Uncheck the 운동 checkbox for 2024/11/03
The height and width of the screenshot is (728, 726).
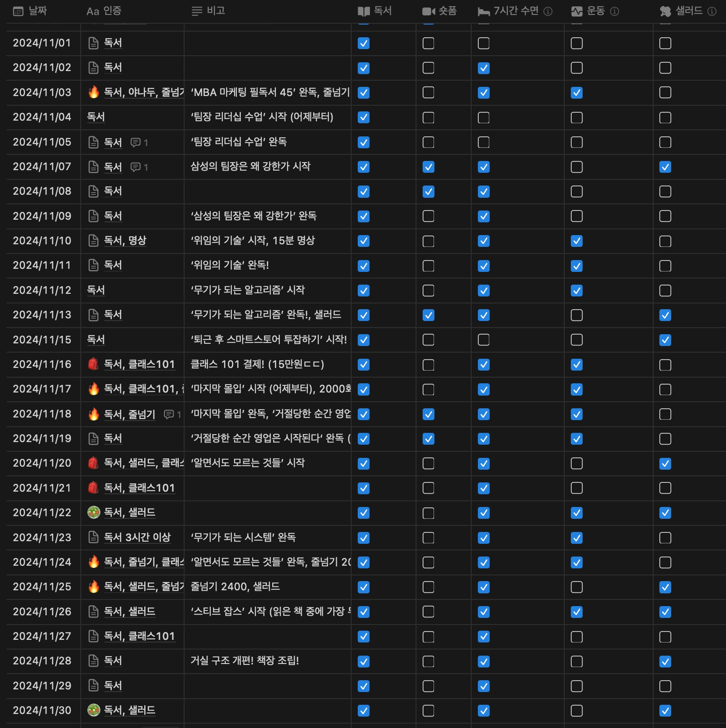[577, 93]
